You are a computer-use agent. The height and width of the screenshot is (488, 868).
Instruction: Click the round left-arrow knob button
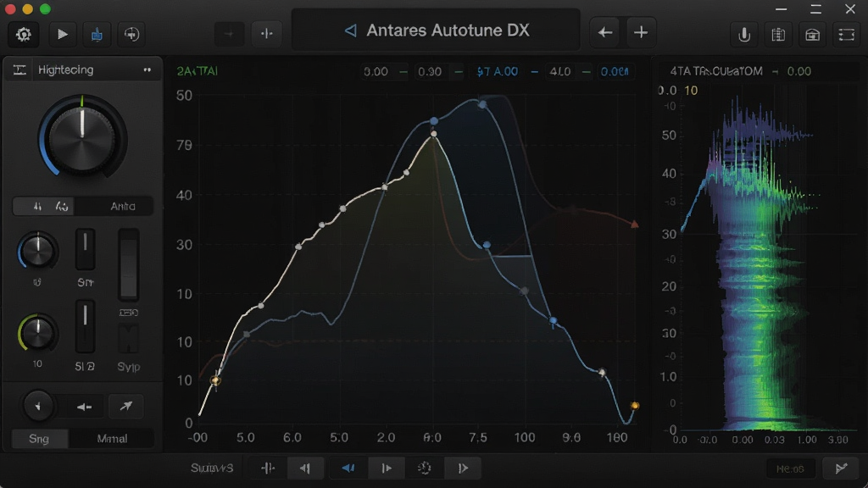click(38, 406)
